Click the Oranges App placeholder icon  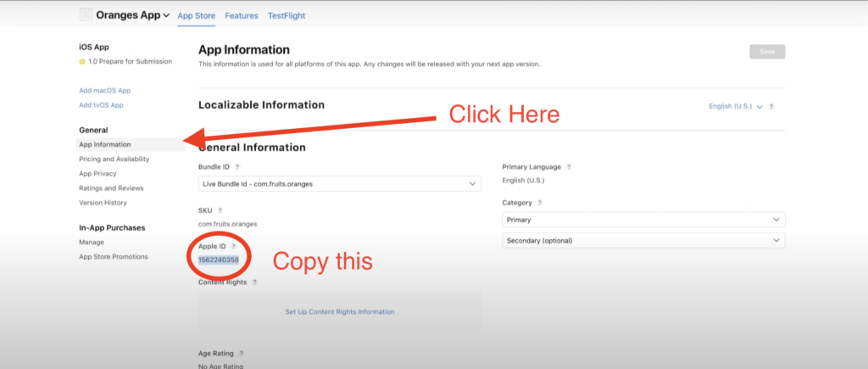tap(86, 15)
